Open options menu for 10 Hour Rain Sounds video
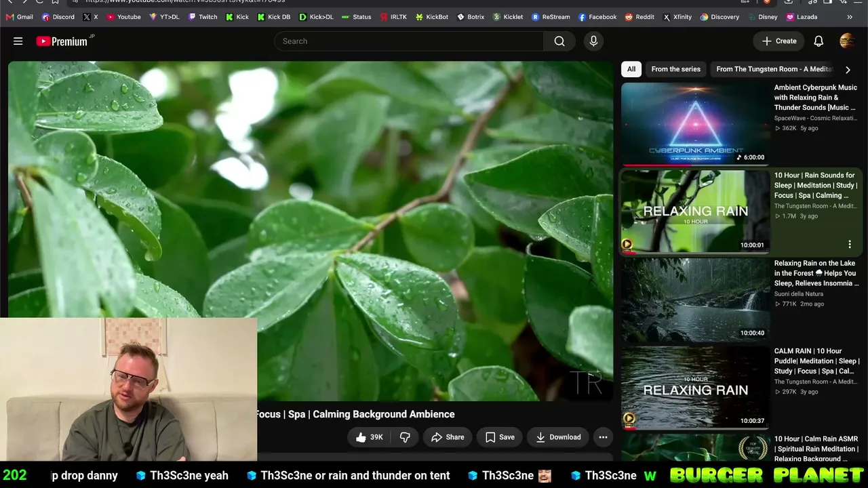This screenshot has width=868, height=488. 850,244
